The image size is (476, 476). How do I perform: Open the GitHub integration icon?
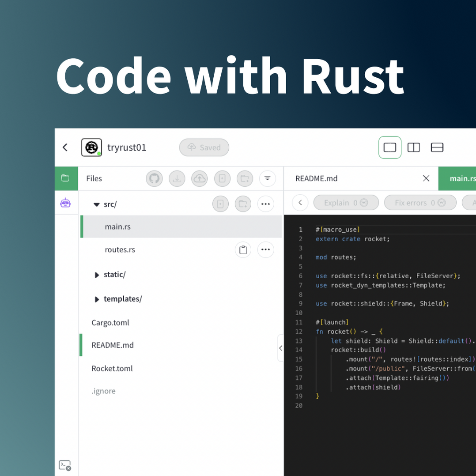click(154, 178)
